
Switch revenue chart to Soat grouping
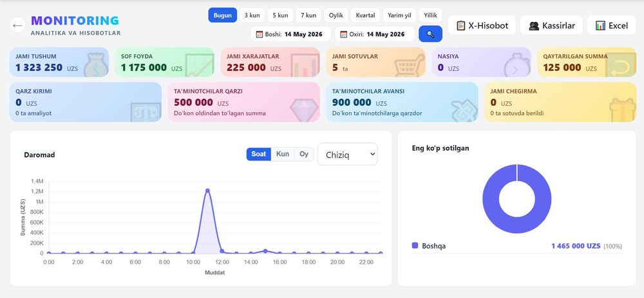[x=259, y=154]
